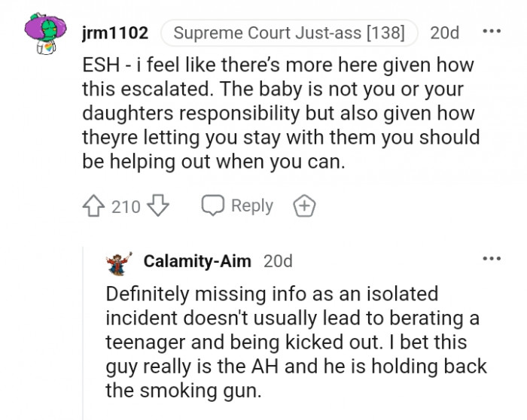Click the 210 vote count
This screenshot has height=420, width=527.
coord(126,206)
